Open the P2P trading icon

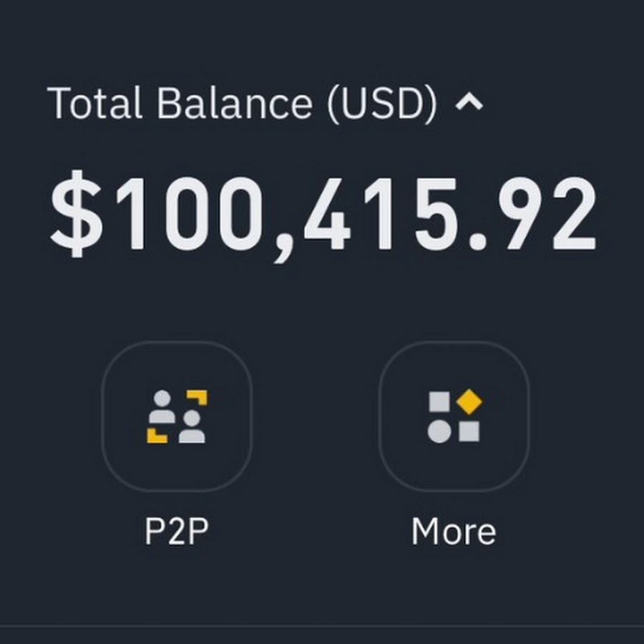pos(177,416)
